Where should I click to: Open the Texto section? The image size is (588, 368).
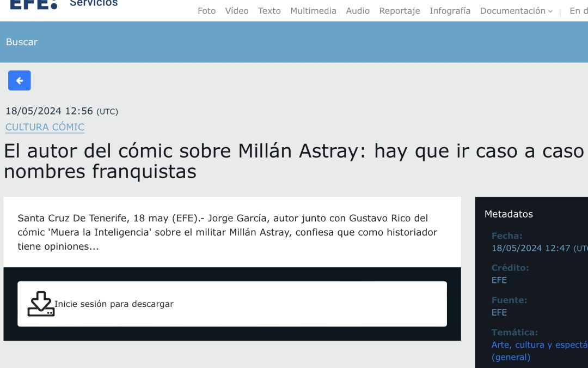(x=269, y=11)
